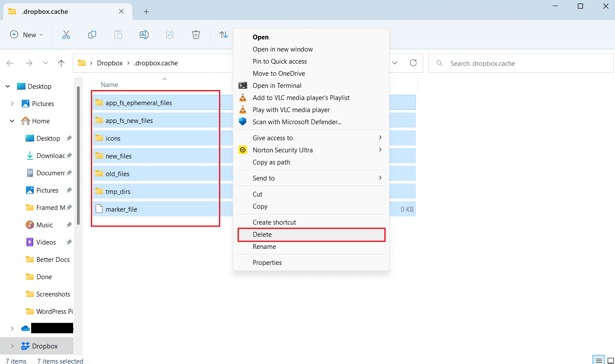
Task: Expand the Norton Security Ultra submenu
Action: [x=380, y=150]
